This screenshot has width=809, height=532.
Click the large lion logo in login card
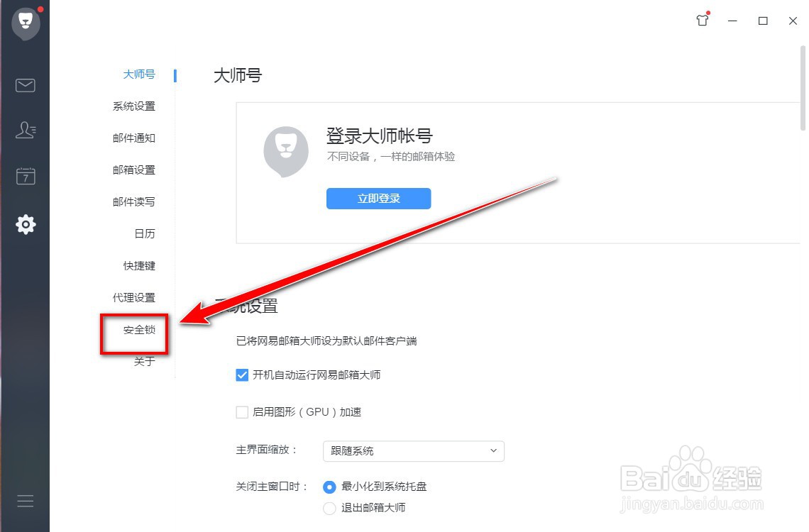(x=286, y=152)
